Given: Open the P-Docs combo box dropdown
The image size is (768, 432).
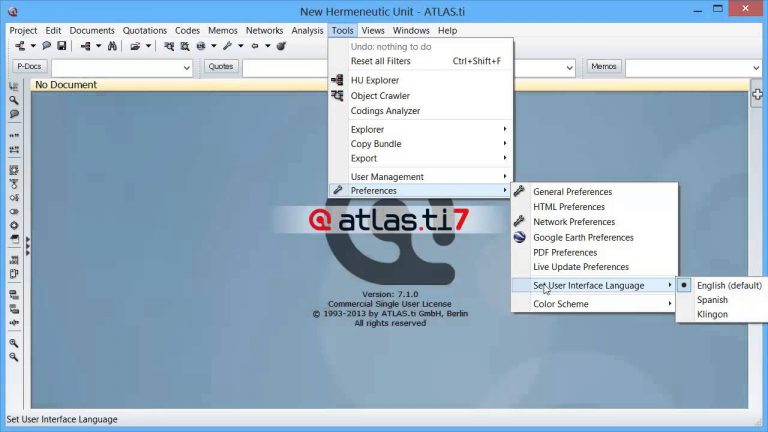Looking at the screenshot, I should 187,68.
